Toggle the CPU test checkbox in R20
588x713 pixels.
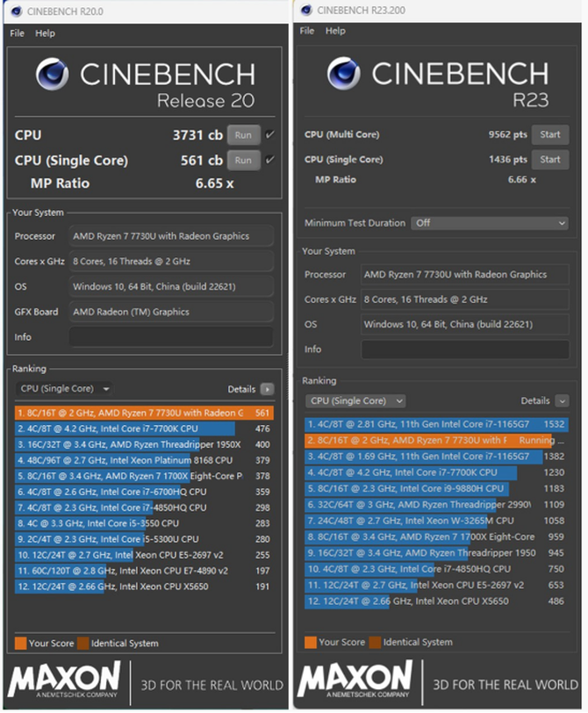tap(270, 134)
